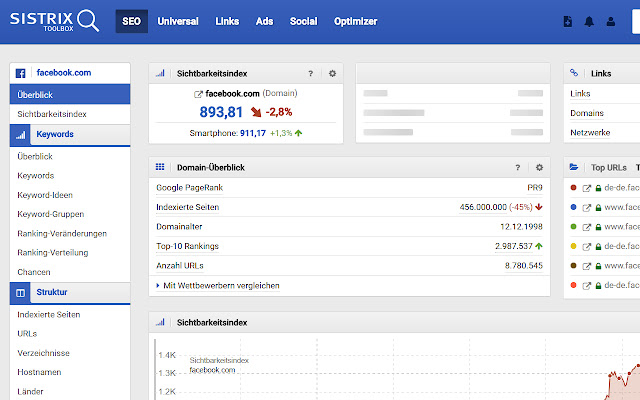This screenshot has width=640, height=400.
Task: Open settings gear of Domain-Überblick box
Action: click(x=540, y=167)
